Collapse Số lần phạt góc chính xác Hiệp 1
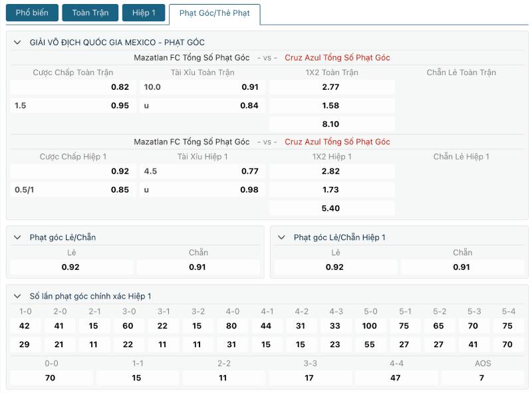The image size is (532, 393). coord(17,297)
